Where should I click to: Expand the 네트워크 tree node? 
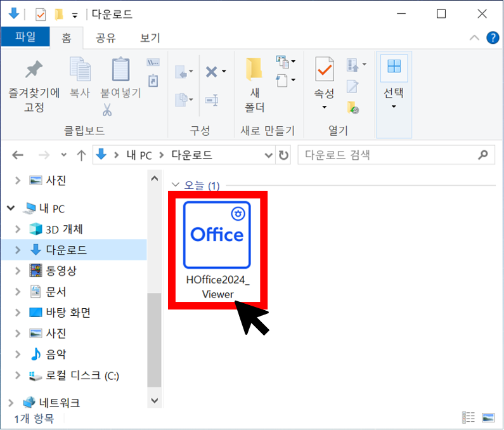(11, 403)
